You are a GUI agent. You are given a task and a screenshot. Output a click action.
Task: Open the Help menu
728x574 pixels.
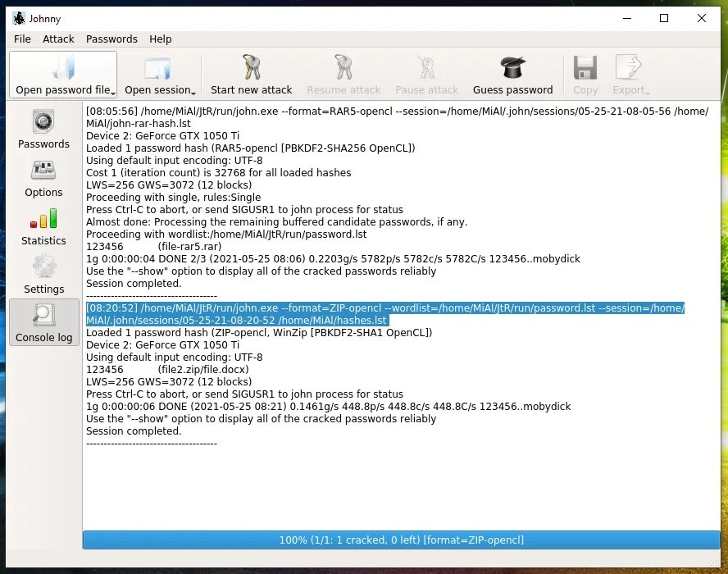tap(161, 39)
